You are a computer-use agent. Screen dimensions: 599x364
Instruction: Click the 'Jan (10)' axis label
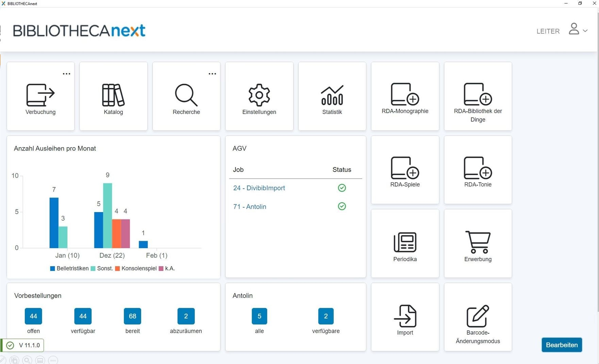point(67,255)
